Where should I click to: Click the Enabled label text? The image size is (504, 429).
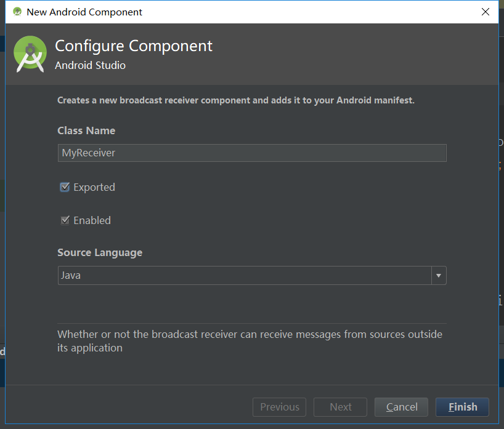pos(92,220)
